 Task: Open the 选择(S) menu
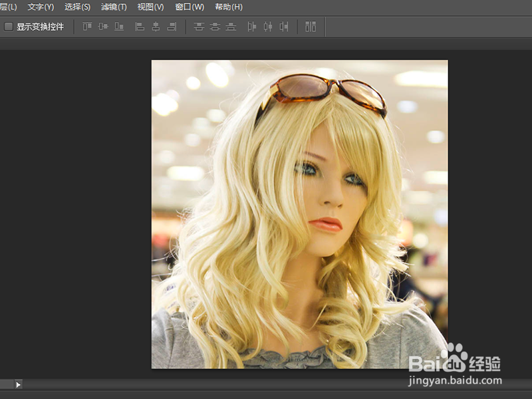77,7
